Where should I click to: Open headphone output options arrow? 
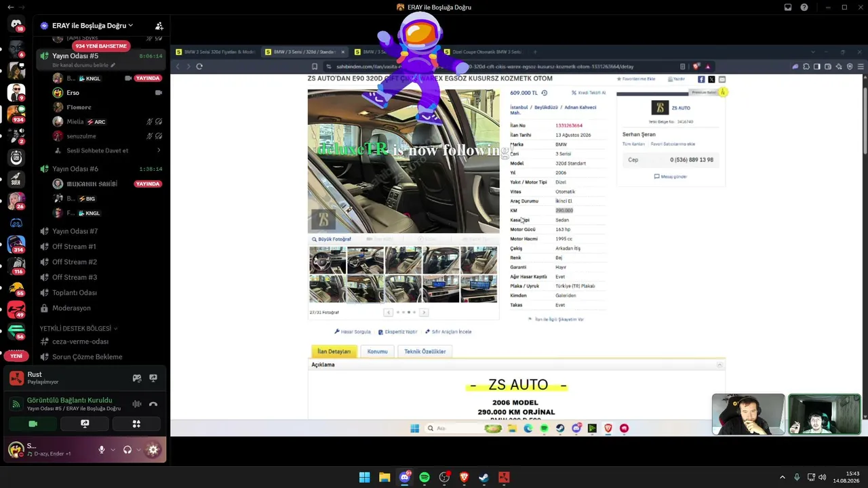click(138, 449)
